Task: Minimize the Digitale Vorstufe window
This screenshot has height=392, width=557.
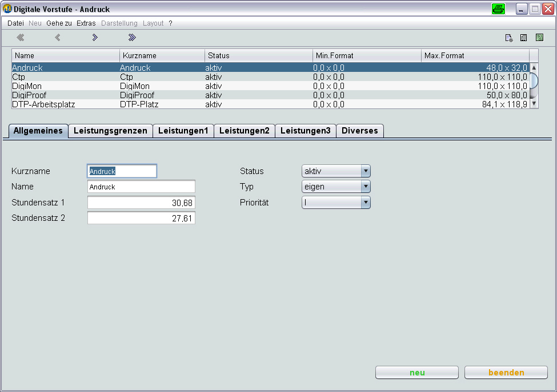Action: pos(521,9)
